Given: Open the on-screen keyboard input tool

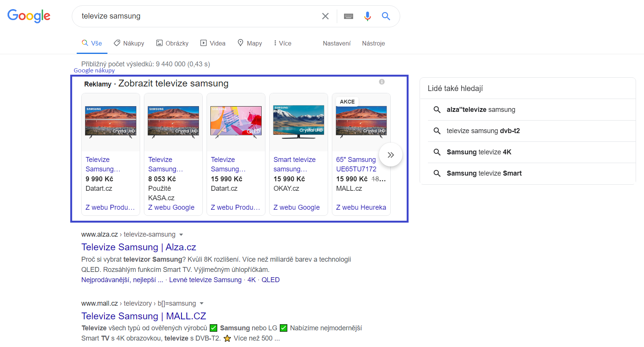Looking at the screenshot, I should coord(348,16).
